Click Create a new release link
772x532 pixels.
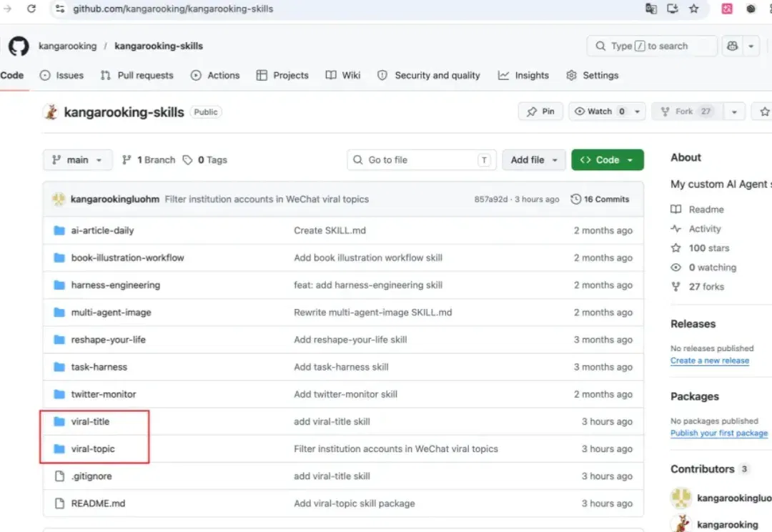point(710,360)
